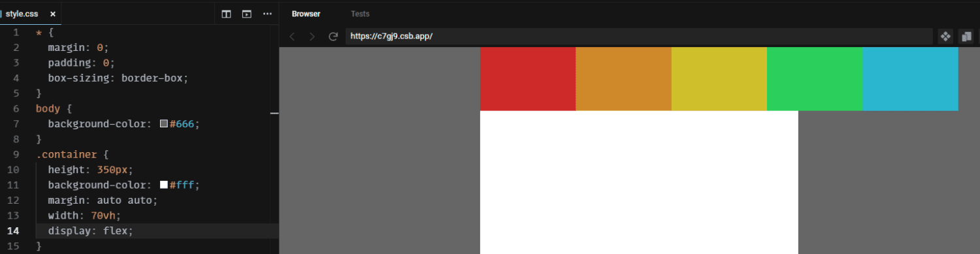Refresh the preview browser
980x254 pixels.
point(333,37)
